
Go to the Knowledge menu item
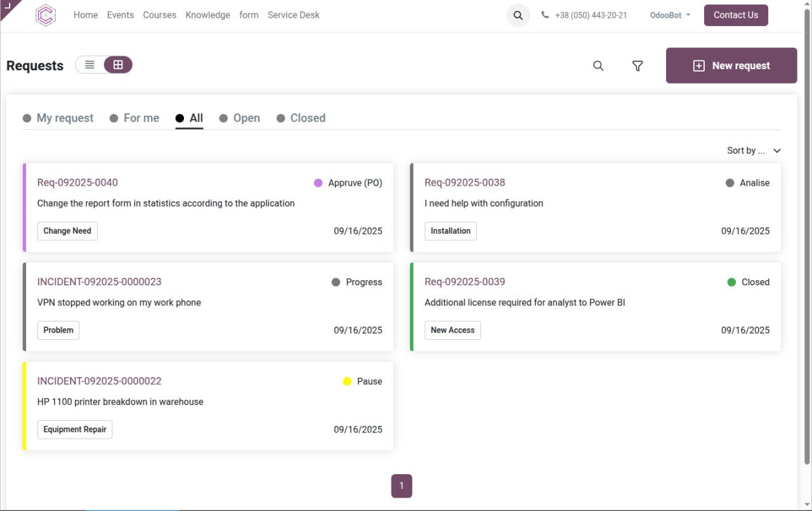(207, 15)
